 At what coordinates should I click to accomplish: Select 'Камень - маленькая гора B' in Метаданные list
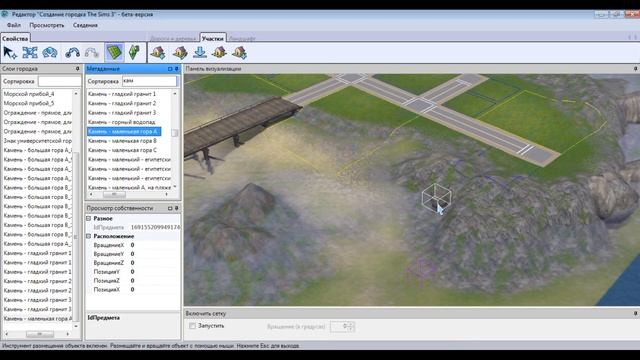pyautogui.click(x=122, y=141)
